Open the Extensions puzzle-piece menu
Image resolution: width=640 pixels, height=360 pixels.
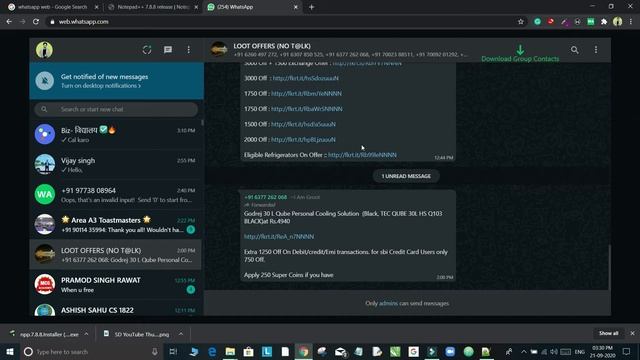[x=604, y=22]
